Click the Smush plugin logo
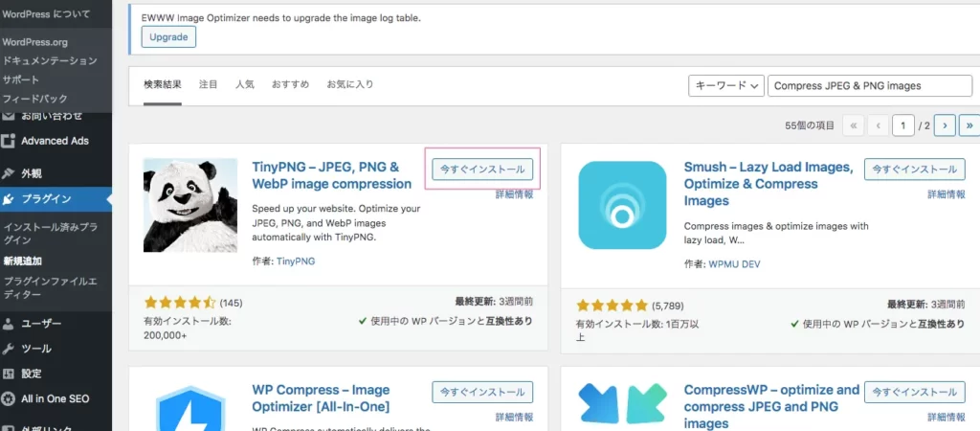The image size is (980, 431). pos(622,205)
